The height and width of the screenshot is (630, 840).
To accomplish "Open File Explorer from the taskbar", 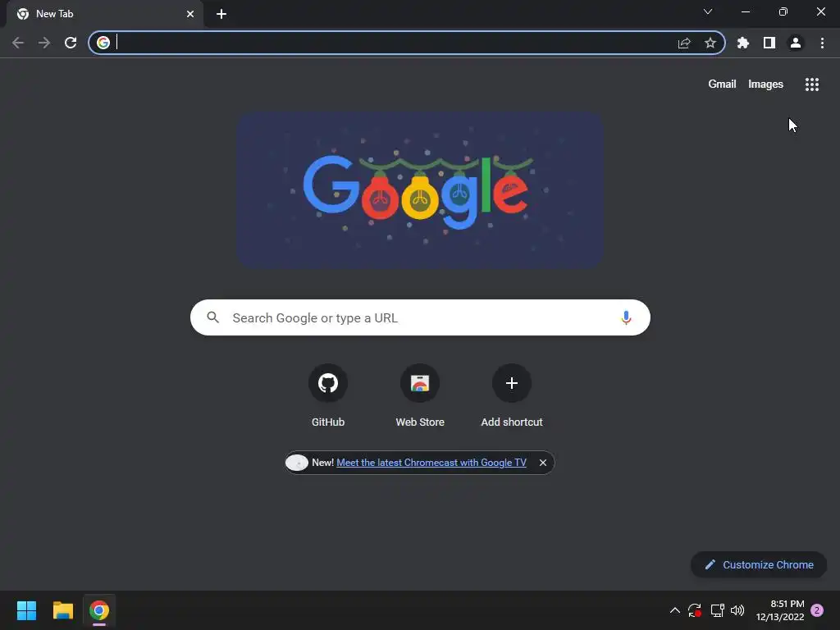I will pos(62,610).
